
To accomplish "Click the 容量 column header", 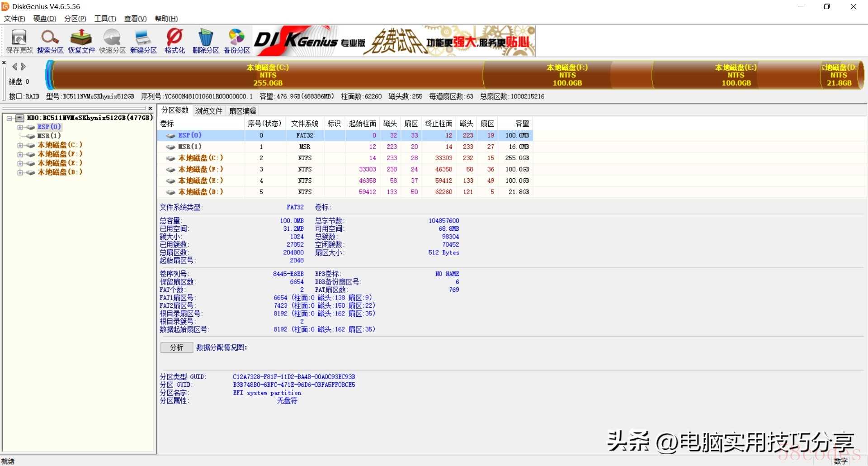I will [x=515, y=124].
